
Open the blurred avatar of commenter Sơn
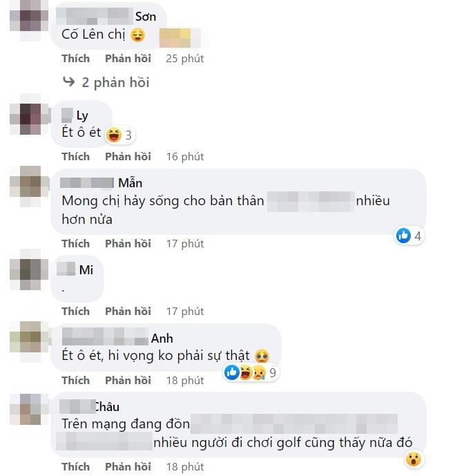[29, 19]
